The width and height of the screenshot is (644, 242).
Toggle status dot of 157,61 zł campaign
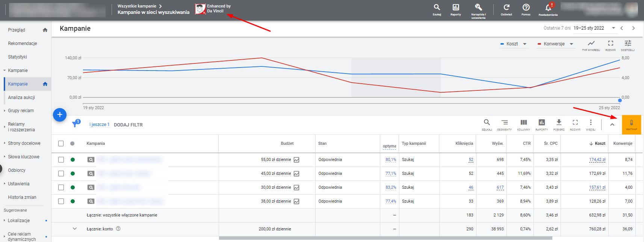click(73, 187)
